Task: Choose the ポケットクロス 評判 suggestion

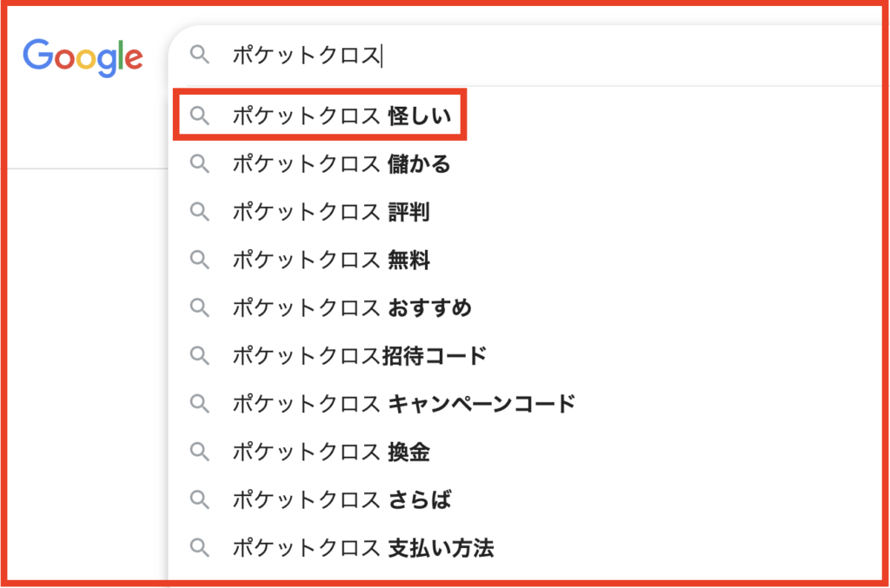Action: [331, 211]
